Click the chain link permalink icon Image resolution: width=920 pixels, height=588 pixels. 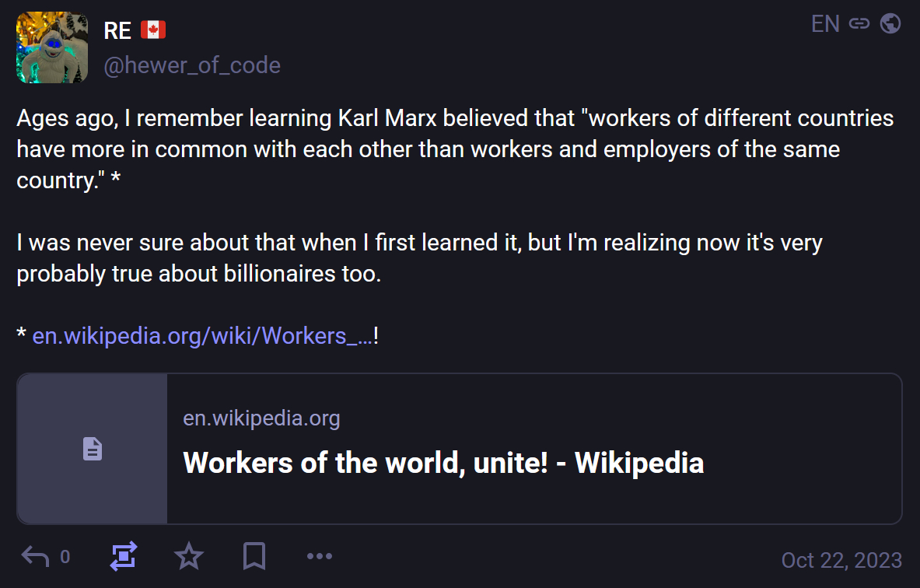(x=859, y=24)
